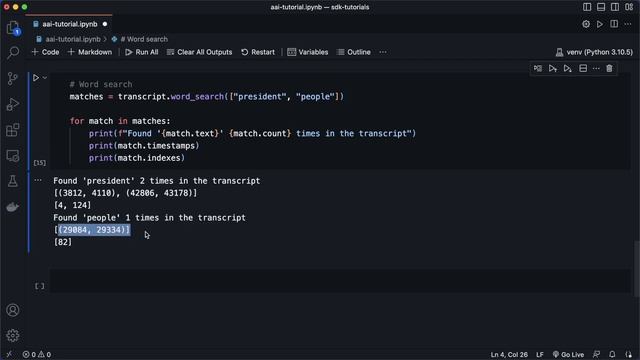Open Run and Debug view
The width and height of the screenshot is (640, 360).
point(13,104)
